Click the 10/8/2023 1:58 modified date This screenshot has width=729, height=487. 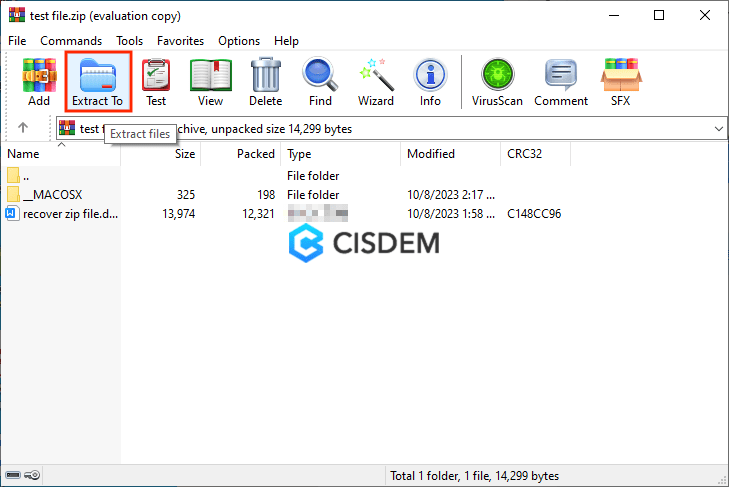click(451, 214)
